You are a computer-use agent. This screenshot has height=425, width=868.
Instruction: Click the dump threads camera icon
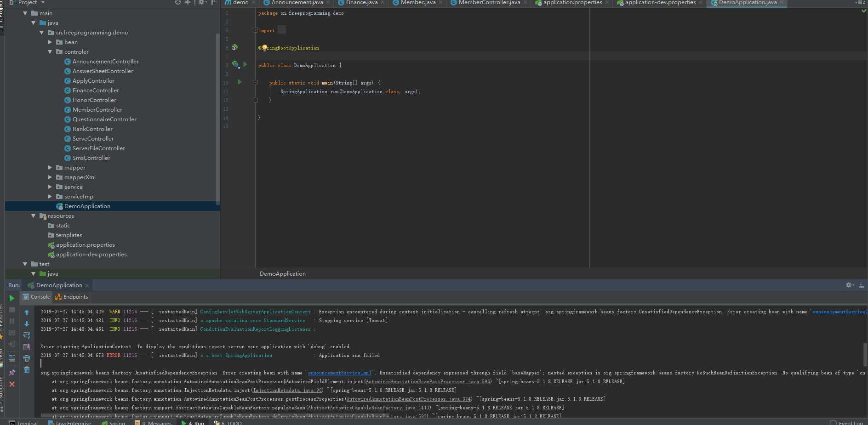tap(12, 333)
